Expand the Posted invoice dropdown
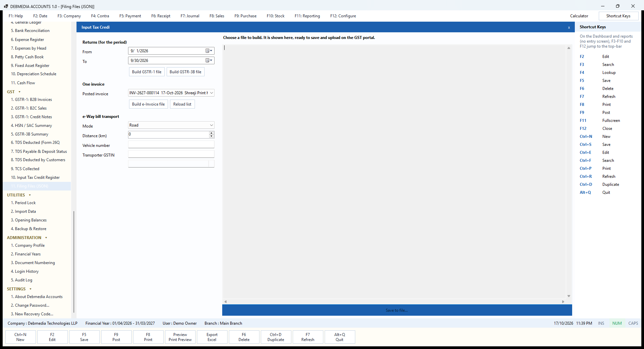The height and width of the screenshot is (349, 644). click(211, 93)
